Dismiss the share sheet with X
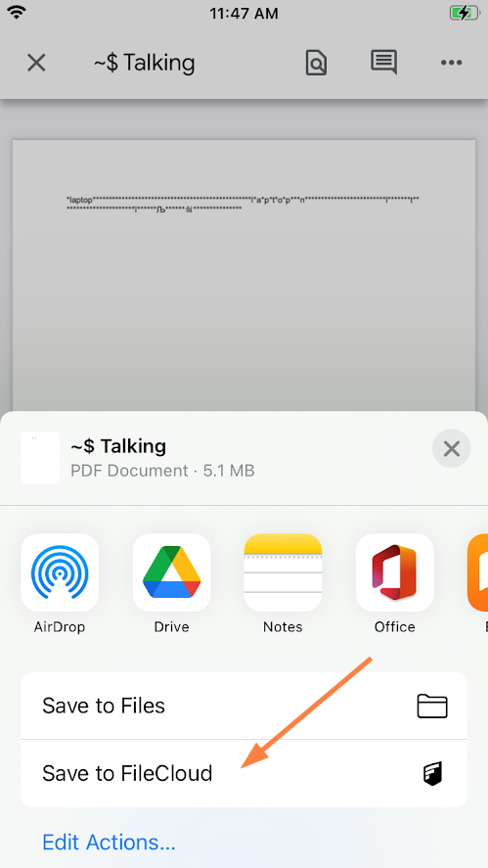 (452, 448)
